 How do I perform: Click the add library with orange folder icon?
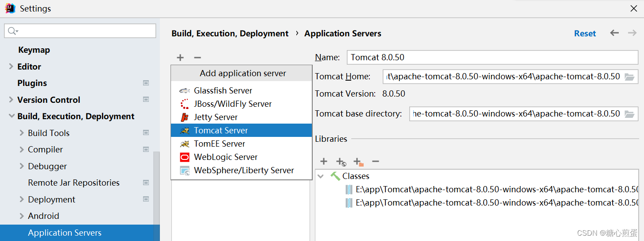[x=358, y=162]
